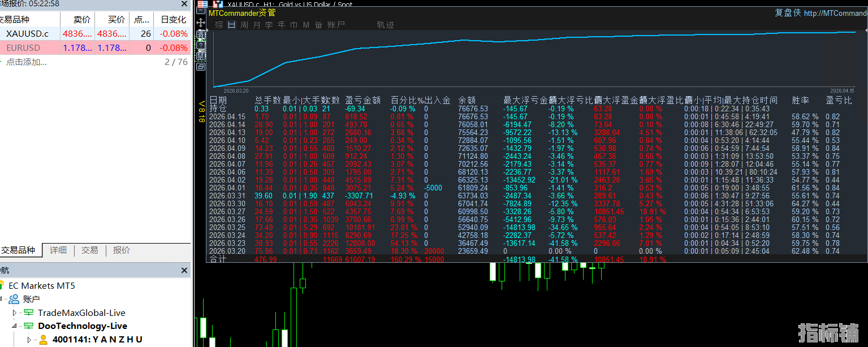The image size is (868, 347).
Task: Click the yellow user icon for account 4001141
Action: click(x=43, y=340)
